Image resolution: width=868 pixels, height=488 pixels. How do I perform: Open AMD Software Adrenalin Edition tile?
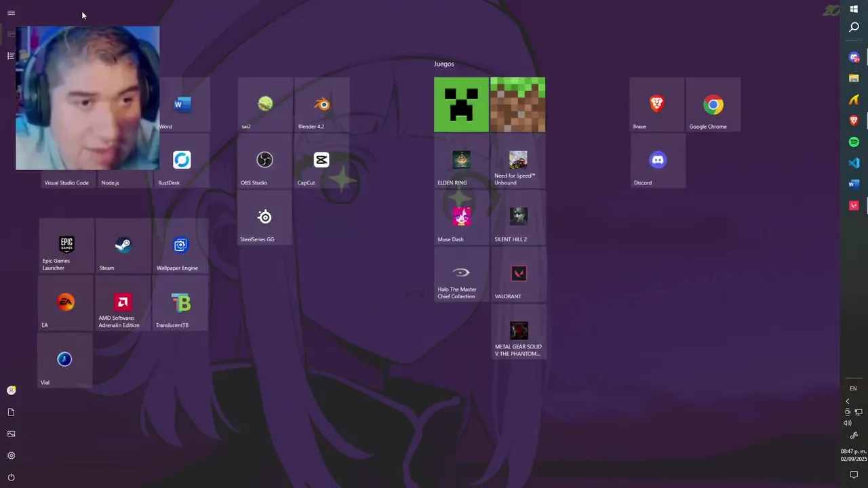(x=123, y=303)
